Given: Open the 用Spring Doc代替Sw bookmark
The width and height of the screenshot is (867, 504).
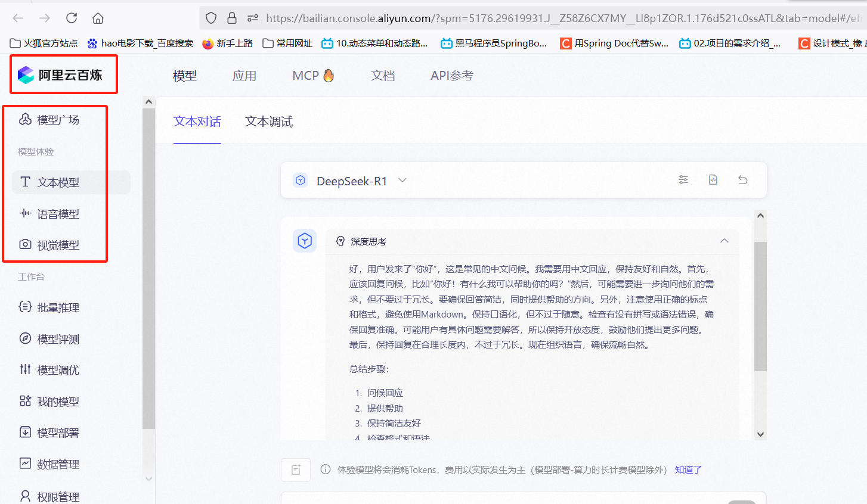Looking at the screenshot, I should 614,43.
